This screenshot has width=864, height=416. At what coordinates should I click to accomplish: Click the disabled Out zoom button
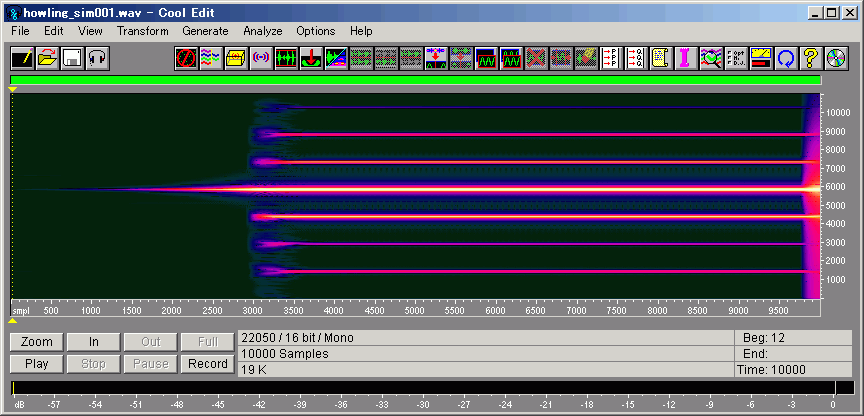(x=150, y=342)
